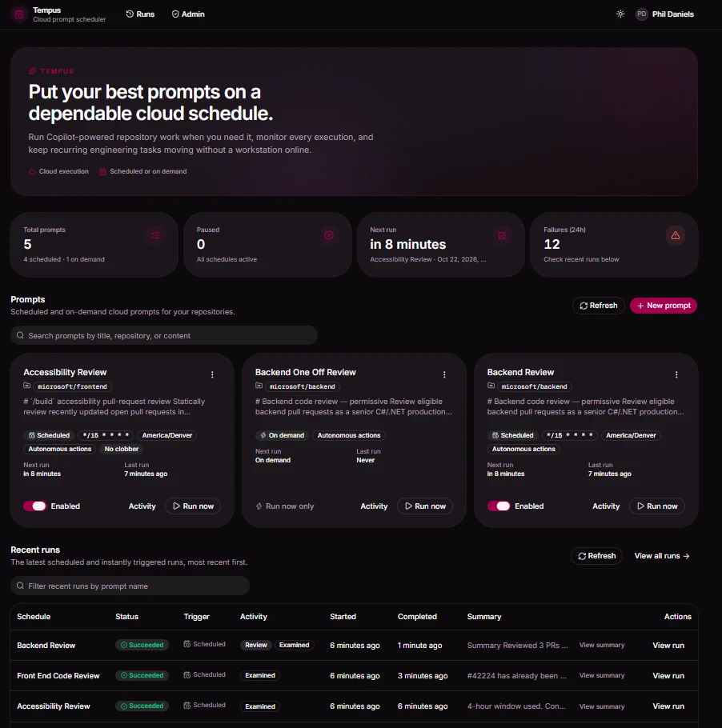Toggle the light/dark theme sun icon
Image resolution: width=722 pixels, height=728 pixels.
click(620, 14)
